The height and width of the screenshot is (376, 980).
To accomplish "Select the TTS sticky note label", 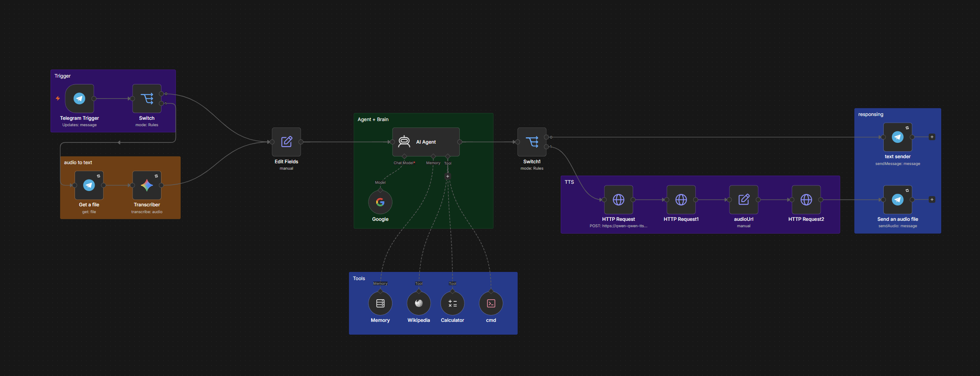I will coord(569,182).
